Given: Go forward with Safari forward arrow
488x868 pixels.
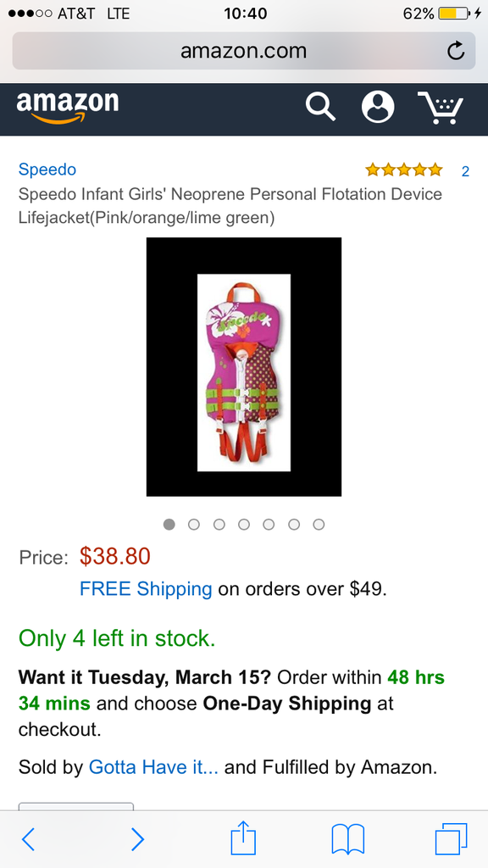Looking at the screenshot, I should (138, 839).
